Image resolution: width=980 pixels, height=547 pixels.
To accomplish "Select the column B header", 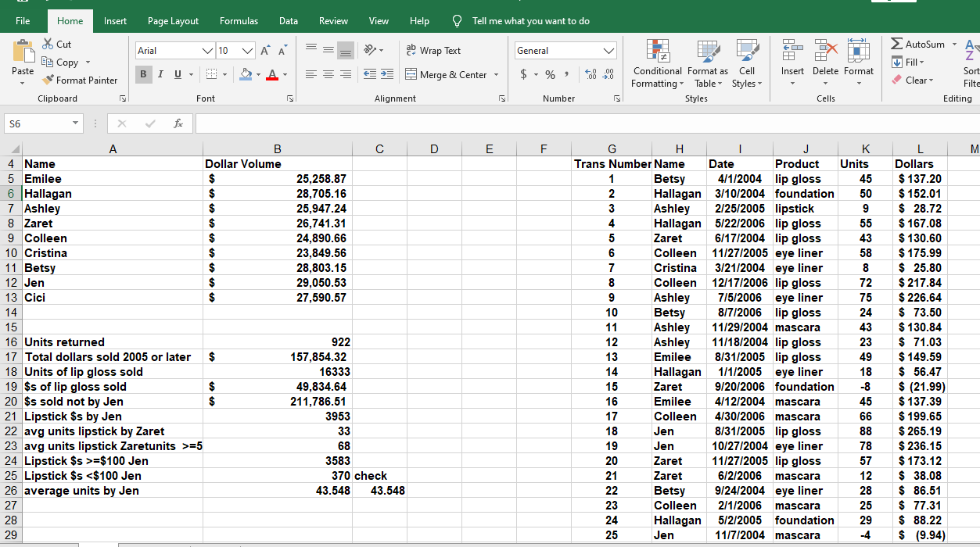I will 277,148.
